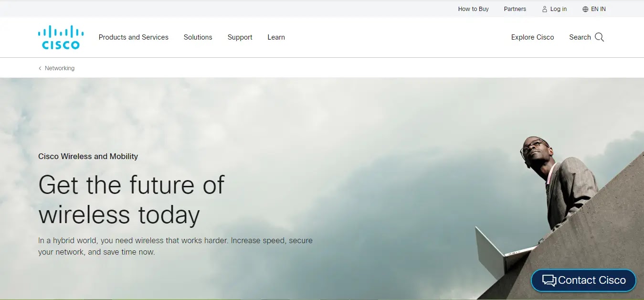This screenshot has height=300, width=644.
Task: Click the Cisco Wireless and Mobility subtitle
Action: [88, 156]
